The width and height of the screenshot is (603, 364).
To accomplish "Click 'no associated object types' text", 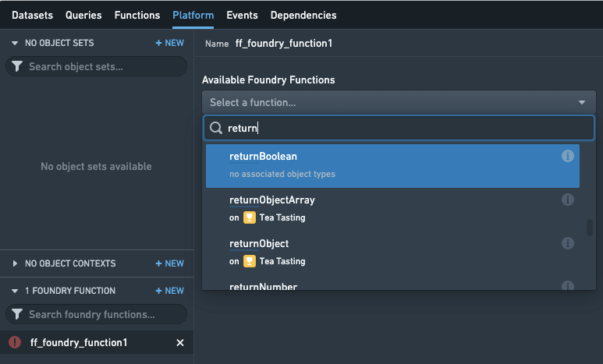I will point(282,174).
